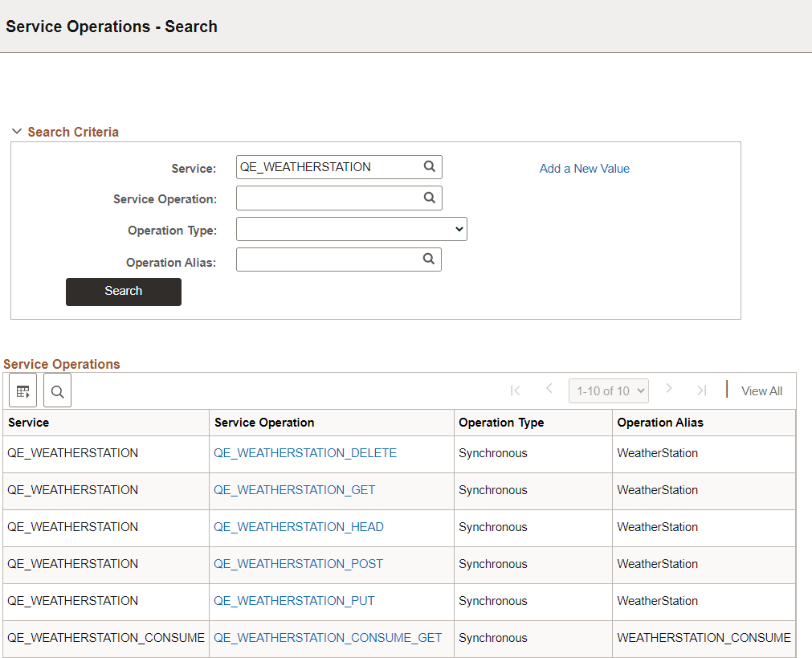Open the Find icon in Service Operations grid
812x658 pixels.
[x=56, y=390]
